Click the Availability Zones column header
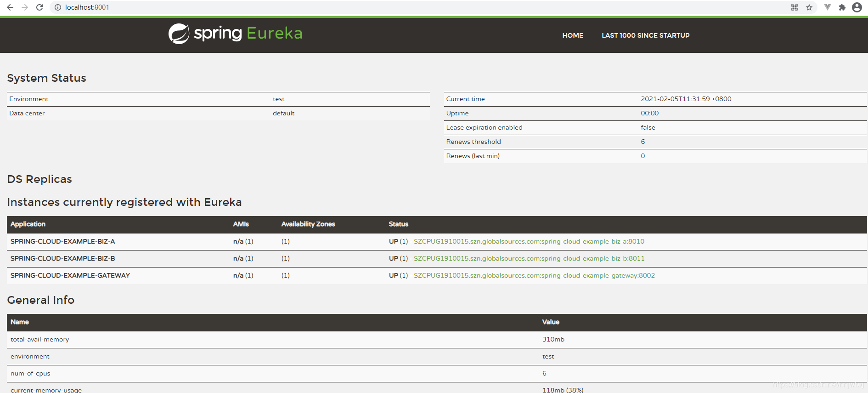Viewport: 868px width, 393px height. [x=308, y=224]
